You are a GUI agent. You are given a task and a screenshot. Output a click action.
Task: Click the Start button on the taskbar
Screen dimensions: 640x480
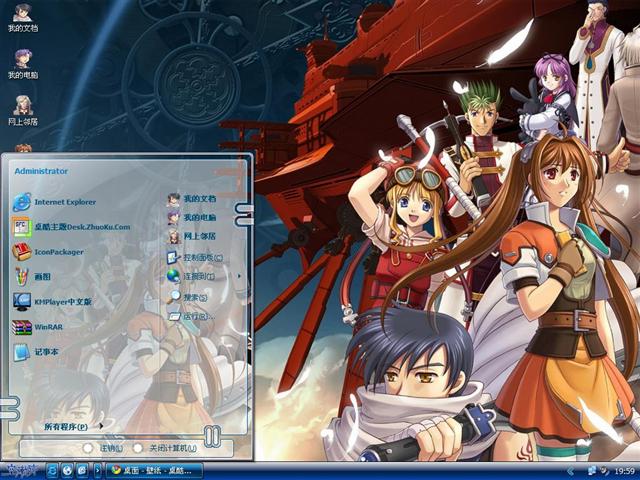click(21, 470)
